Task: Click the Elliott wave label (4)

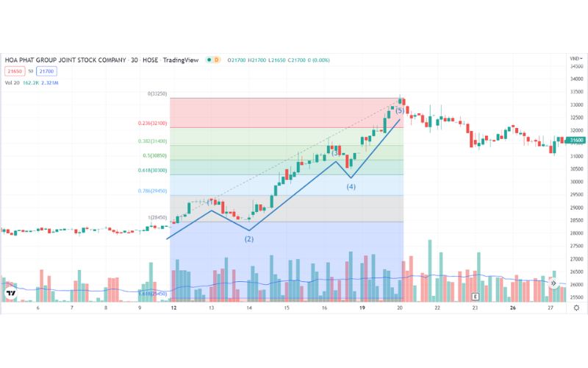Action: 351,187
